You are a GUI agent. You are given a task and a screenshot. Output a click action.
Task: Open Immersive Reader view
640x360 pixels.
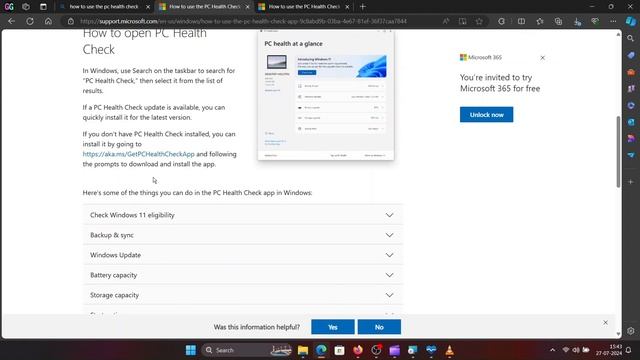[462, 21]
